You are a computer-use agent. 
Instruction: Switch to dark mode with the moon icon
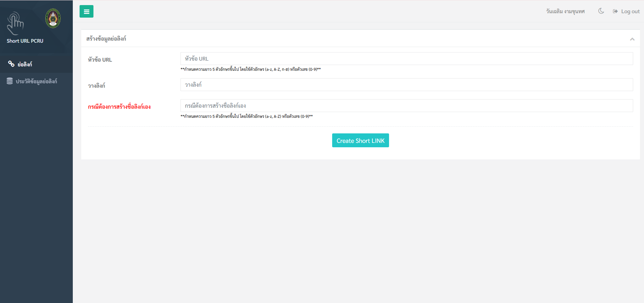click(601, 11)
